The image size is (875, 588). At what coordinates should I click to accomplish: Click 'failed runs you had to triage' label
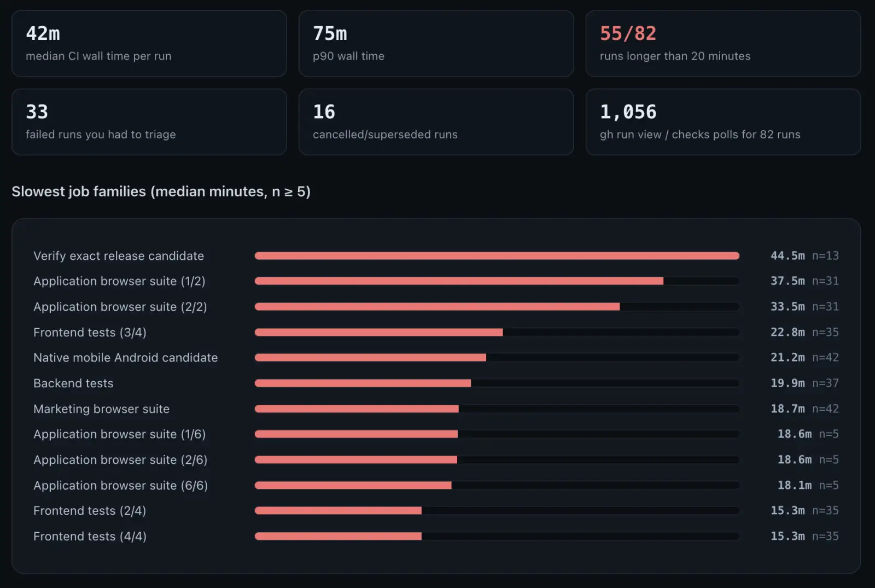(101, 134)
